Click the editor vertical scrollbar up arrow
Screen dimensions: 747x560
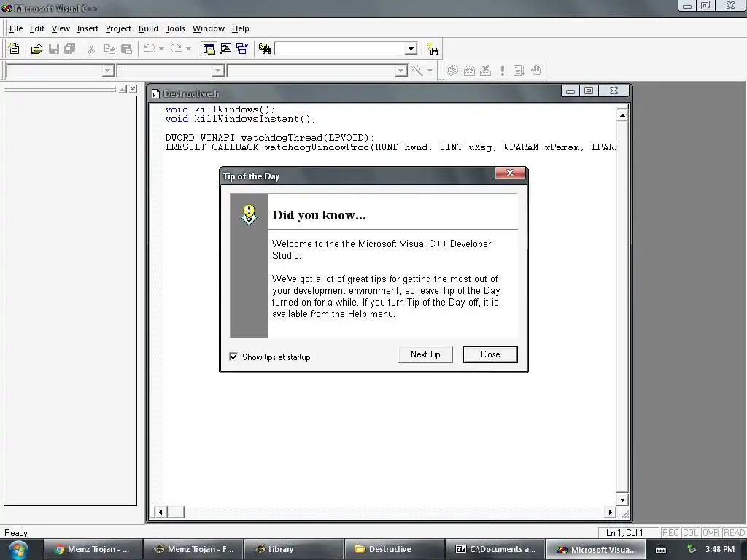[622, 115]
